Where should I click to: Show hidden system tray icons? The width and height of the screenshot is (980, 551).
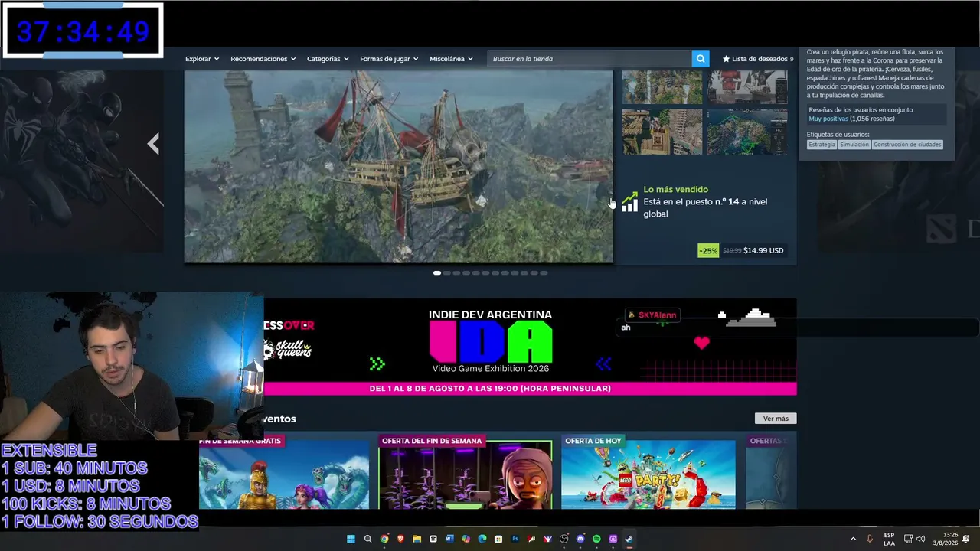(x=853, y=539)
